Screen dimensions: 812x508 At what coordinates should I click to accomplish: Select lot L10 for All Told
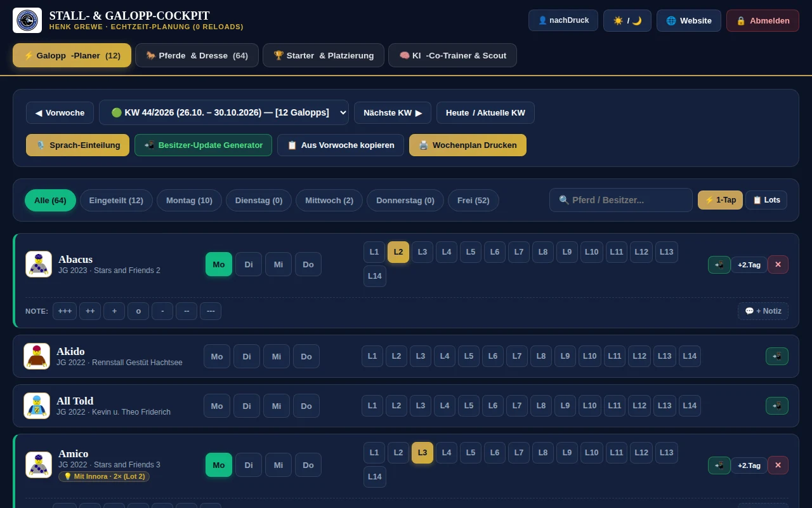[x=590, y=406]
